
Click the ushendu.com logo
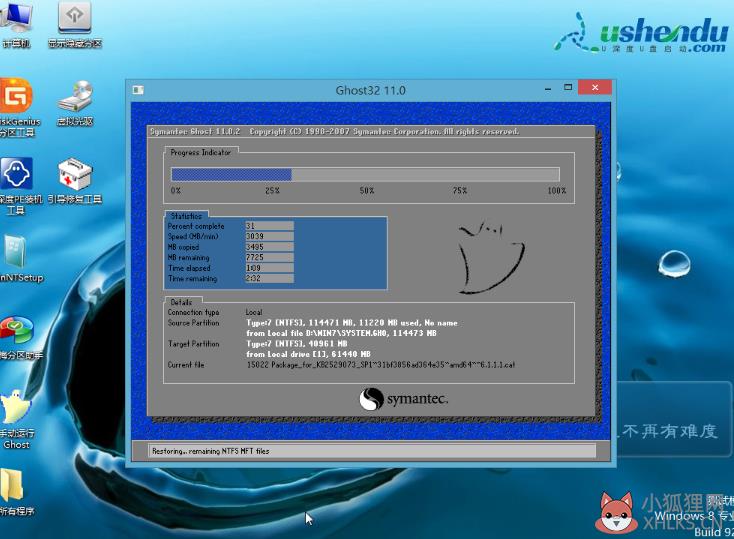[x=640, y=33]
